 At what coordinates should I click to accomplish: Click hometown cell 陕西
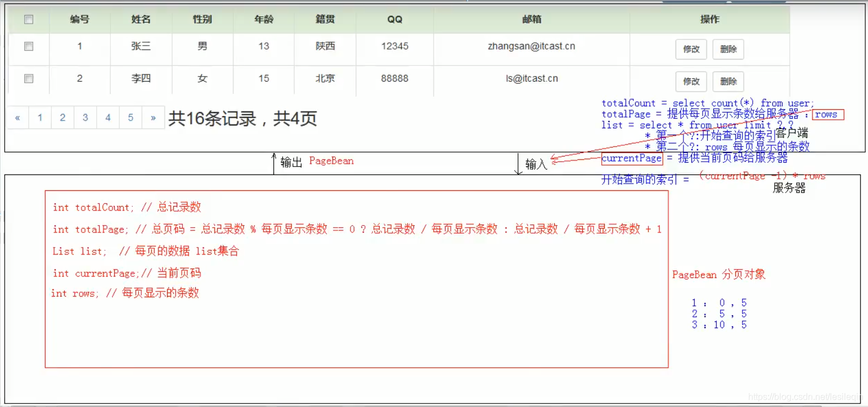click(325, 46)
